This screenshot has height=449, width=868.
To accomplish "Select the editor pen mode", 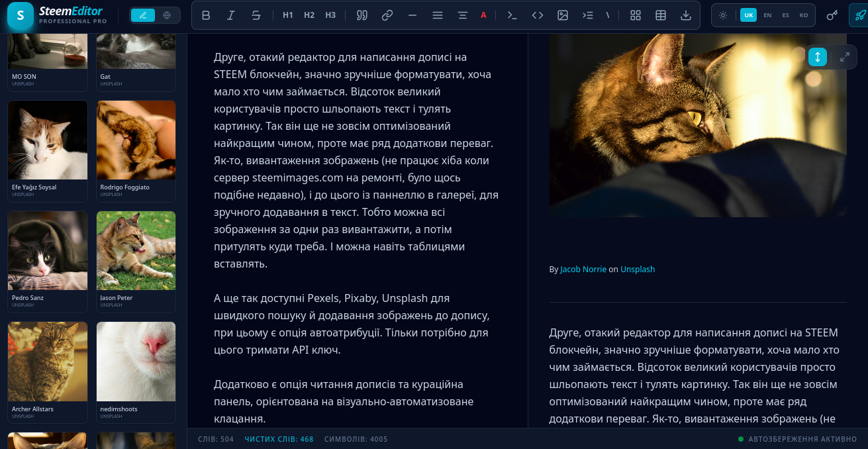I will tap(143, 15).
